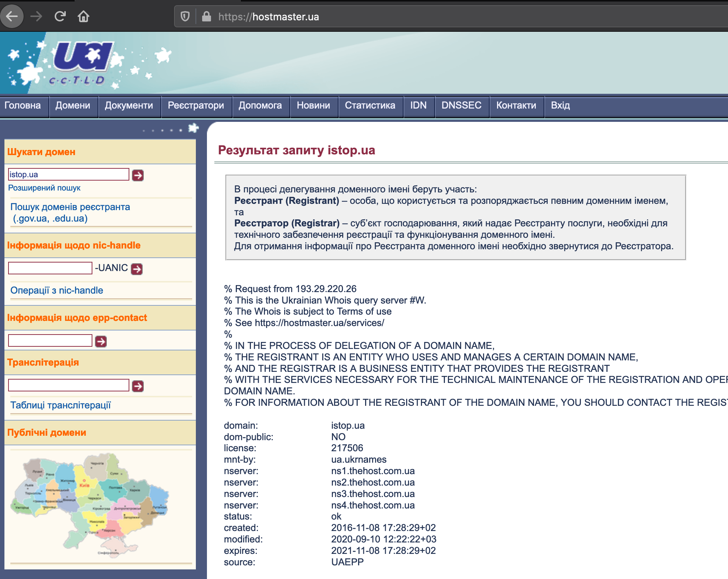Click the dom-public value NO
Viewport: 728px width, 579px height.
pos(338,437)
